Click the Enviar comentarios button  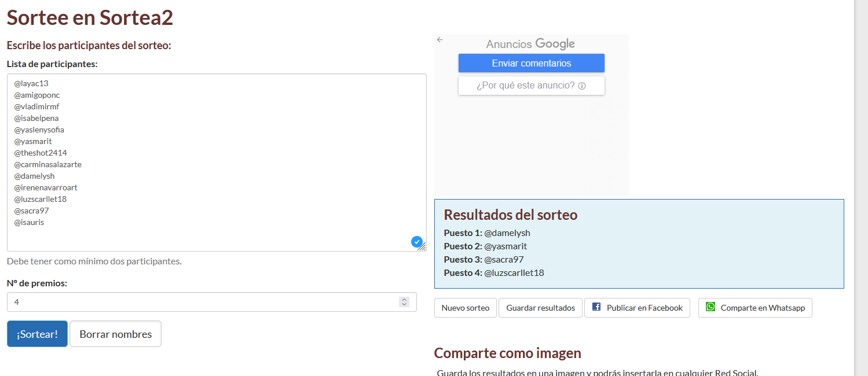(531, 64)
